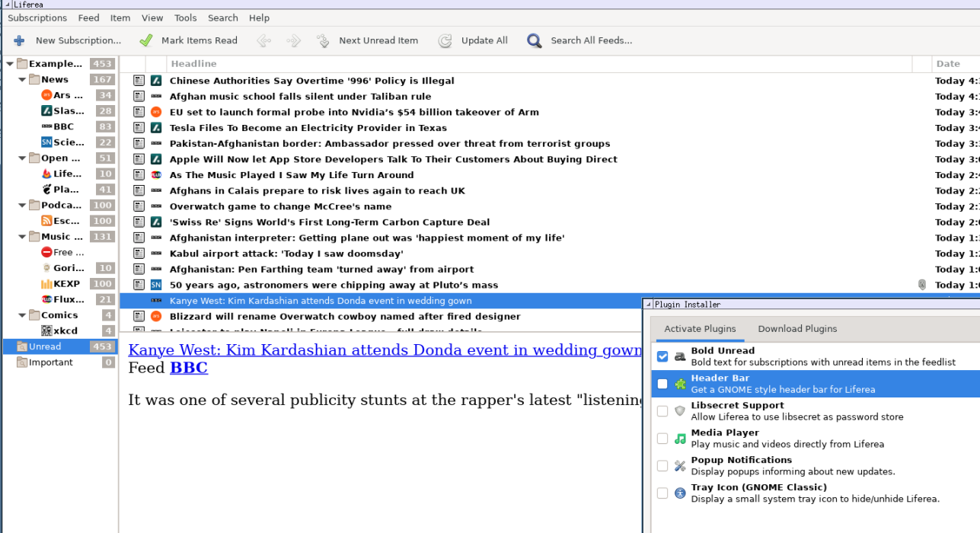Disable the Bold Unread plugin checkbox

pos(662,356)
